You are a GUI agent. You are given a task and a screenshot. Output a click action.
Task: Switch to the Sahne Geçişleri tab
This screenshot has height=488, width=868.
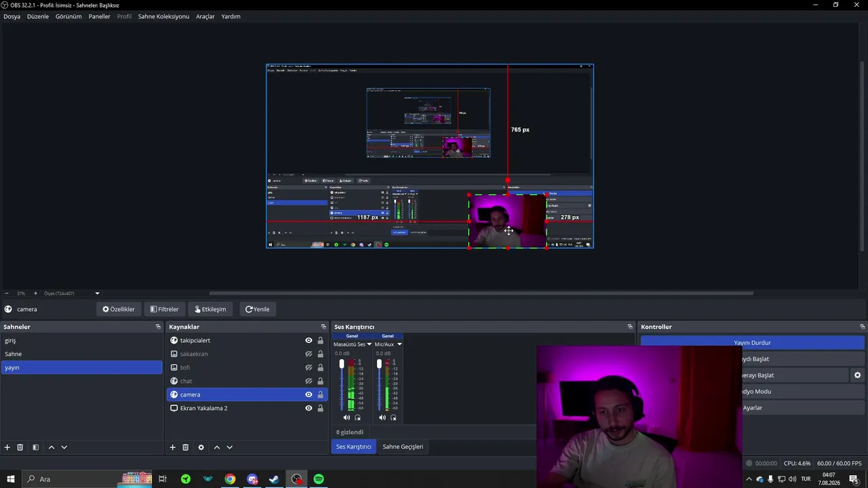click(x=403, y=447)
